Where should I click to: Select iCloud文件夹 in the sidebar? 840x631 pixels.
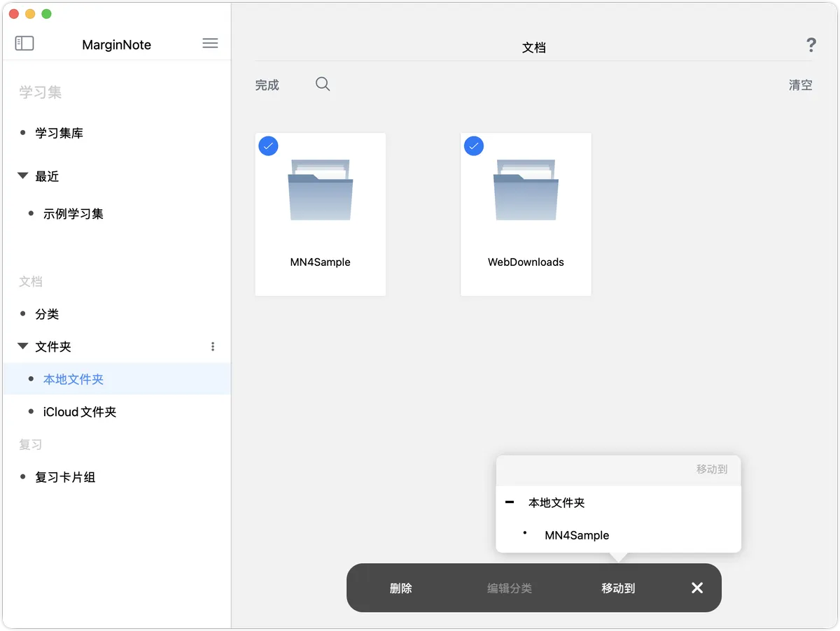80,412
